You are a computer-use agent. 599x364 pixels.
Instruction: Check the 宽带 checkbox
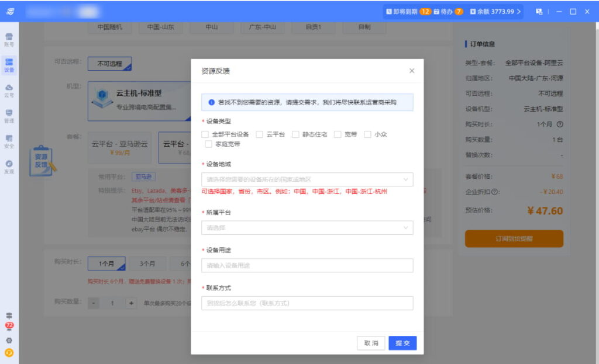[x=338, y=134]
